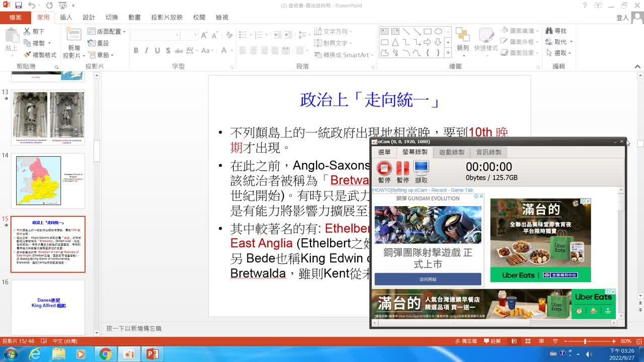This screenshot has width=644, height=362.
Task: Toggle the Notes (備忘稿) pane
Action: point(465,341)
